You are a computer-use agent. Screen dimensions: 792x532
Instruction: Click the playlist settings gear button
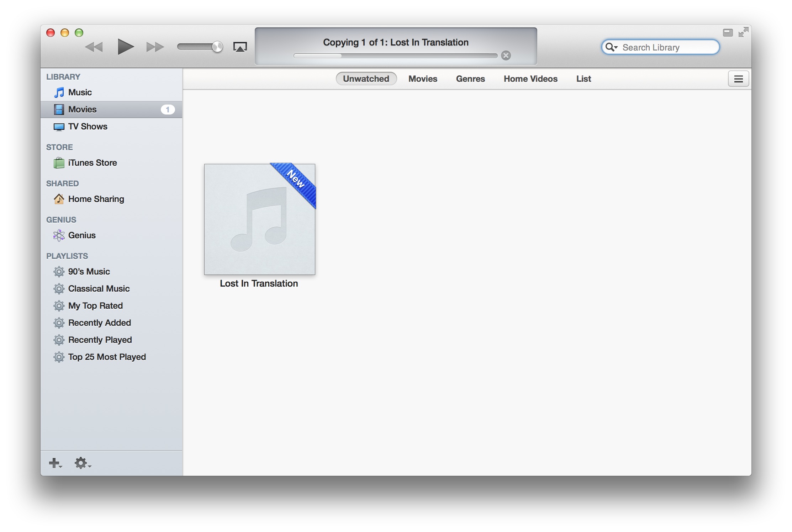coord(81,463)
